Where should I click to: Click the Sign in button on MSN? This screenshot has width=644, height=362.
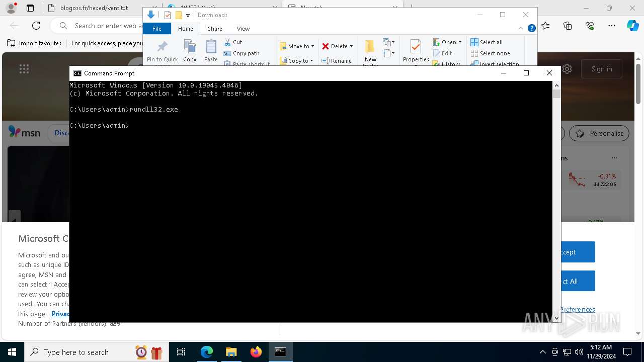click(x=602, y=69)
